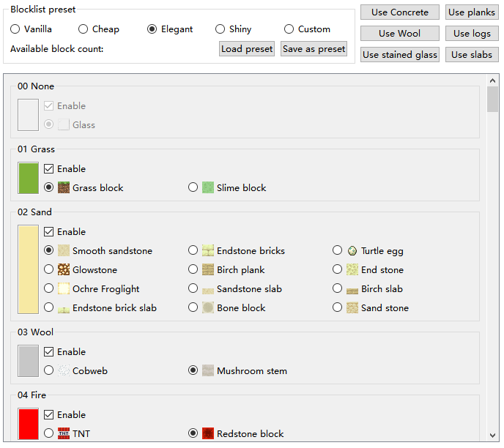Click the Birch plank icon
The height and width of the screenshot is (448, 504).
coord(208,269)
